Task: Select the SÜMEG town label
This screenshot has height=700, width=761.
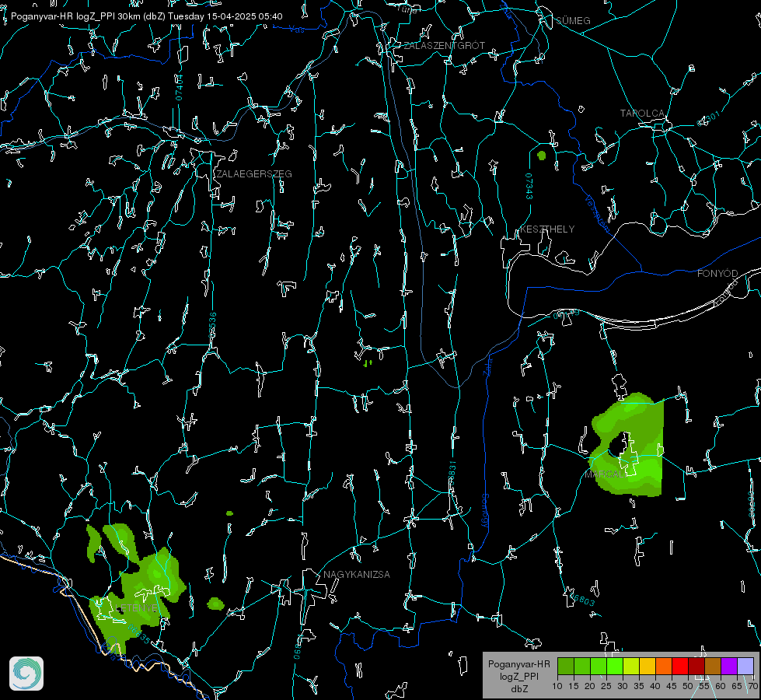Action: pyautogui.click(x=573, y=21)
